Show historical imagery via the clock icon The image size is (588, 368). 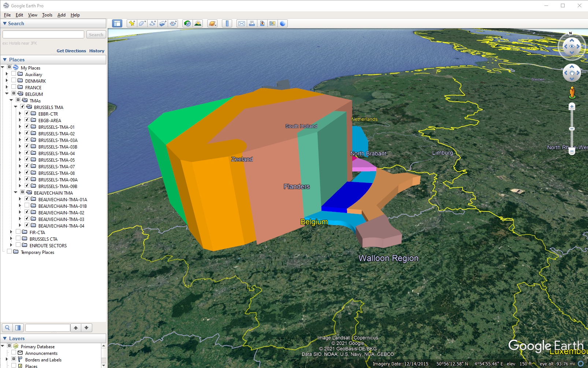187,23
